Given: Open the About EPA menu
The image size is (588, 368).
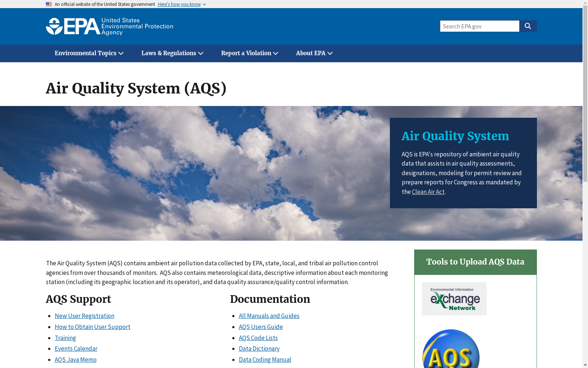Looking at the screenshot, I should (315, 53).
